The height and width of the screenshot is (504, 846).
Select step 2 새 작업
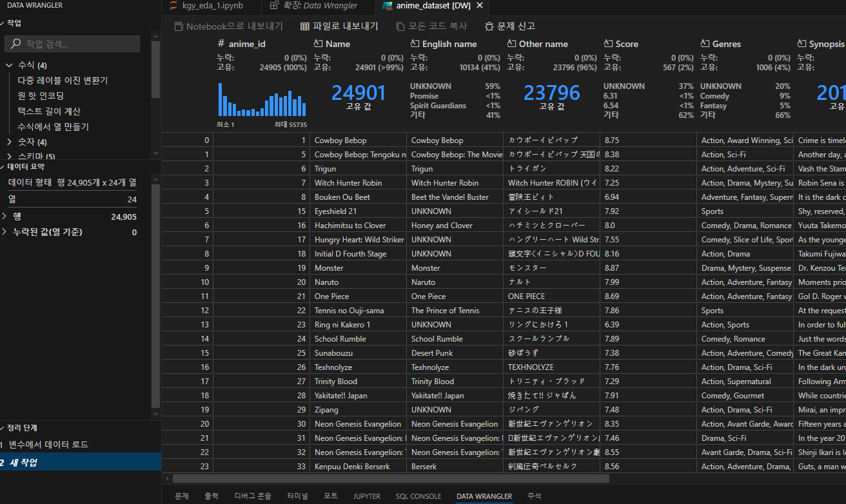(81, 462)
